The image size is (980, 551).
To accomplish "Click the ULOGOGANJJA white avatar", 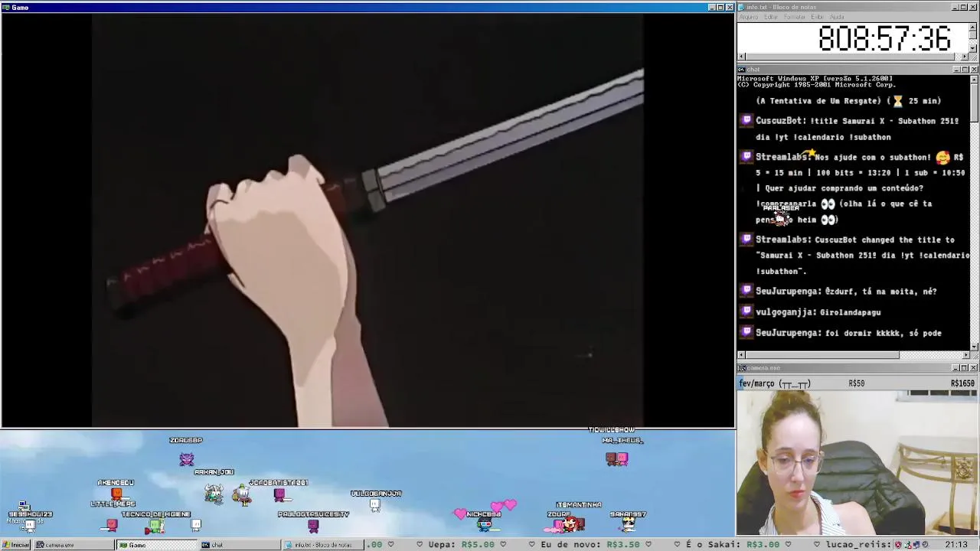I will coord(374,505).
